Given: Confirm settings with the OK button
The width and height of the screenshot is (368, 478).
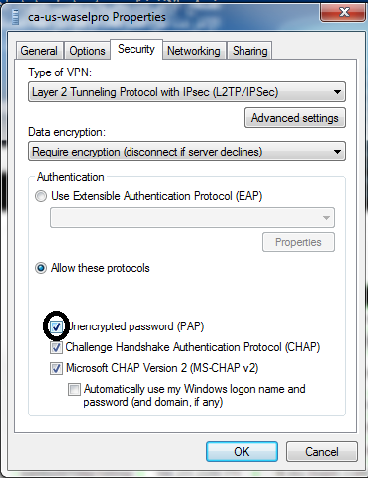Looking at the screenshot, I should pyautogui.click(x=242, y=452).
